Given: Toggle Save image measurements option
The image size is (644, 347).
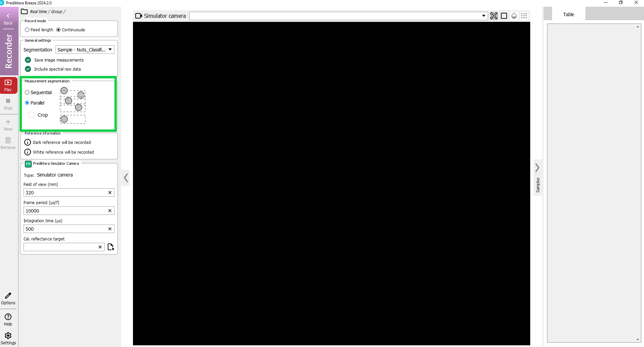Looking at the screenshot, I should point(28,60).
